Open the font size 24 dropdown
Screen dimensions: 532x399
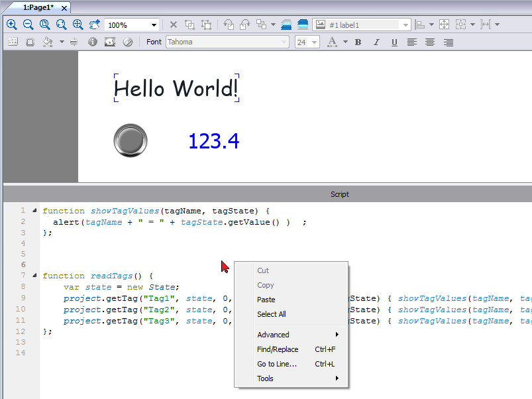pos(314,42)
